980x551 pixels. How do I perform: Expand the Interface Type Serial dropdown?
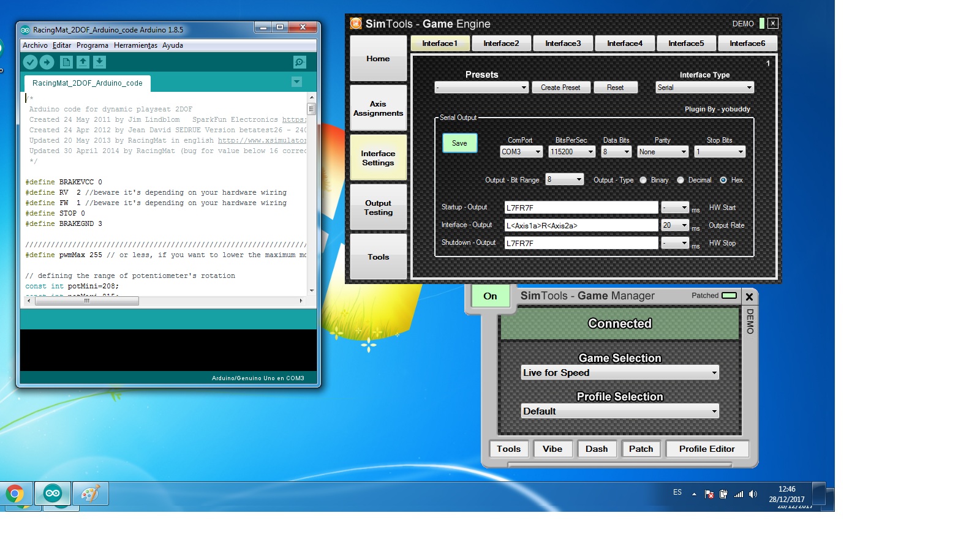click(704, 88)
